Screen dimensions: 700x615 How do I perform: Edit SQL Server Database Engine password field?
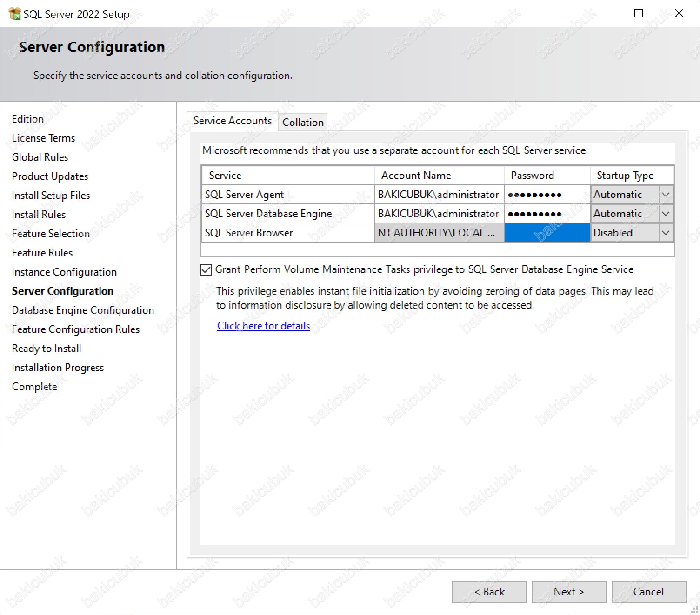pyautogui.click(x=547, y=214)
